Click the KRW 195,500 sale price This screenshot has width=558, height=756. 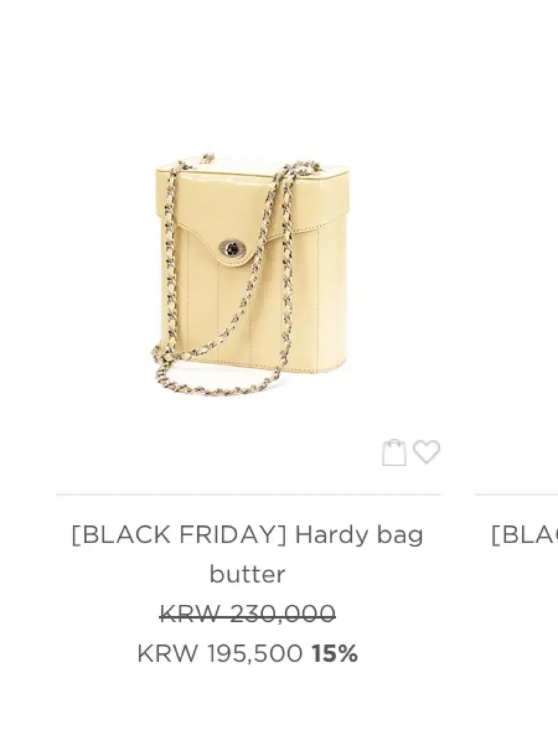219,654
